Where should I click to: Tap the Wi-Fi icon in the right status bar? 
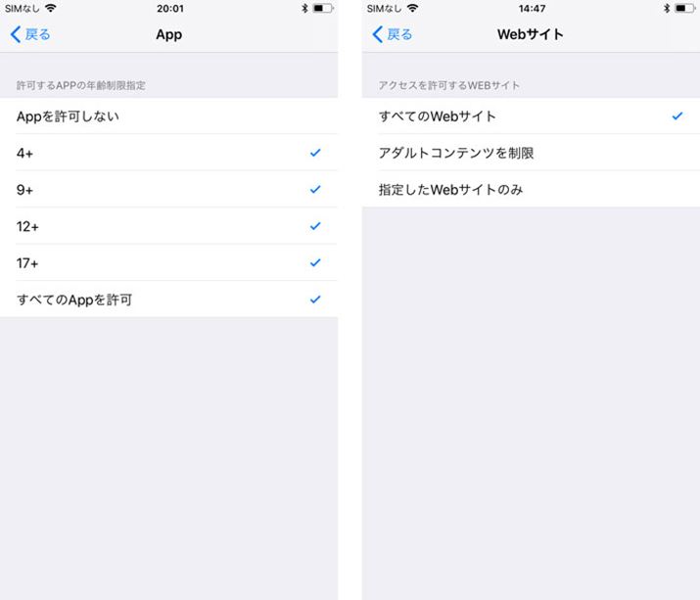(x=413, y=8)
